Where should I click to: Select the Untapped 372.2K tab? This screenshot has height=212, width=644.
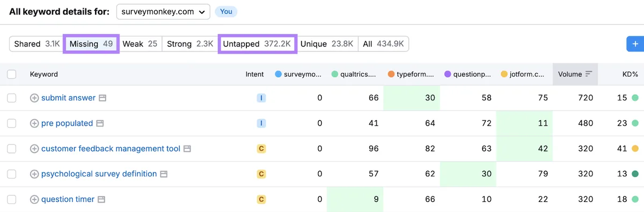[257, 44]
